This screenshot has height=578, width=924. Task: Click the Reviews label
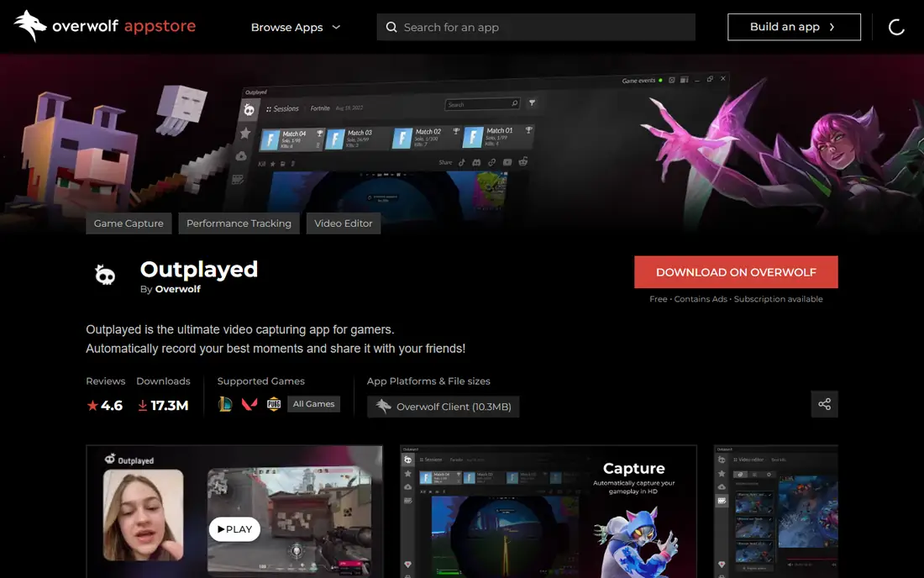(x=106, y=381)
